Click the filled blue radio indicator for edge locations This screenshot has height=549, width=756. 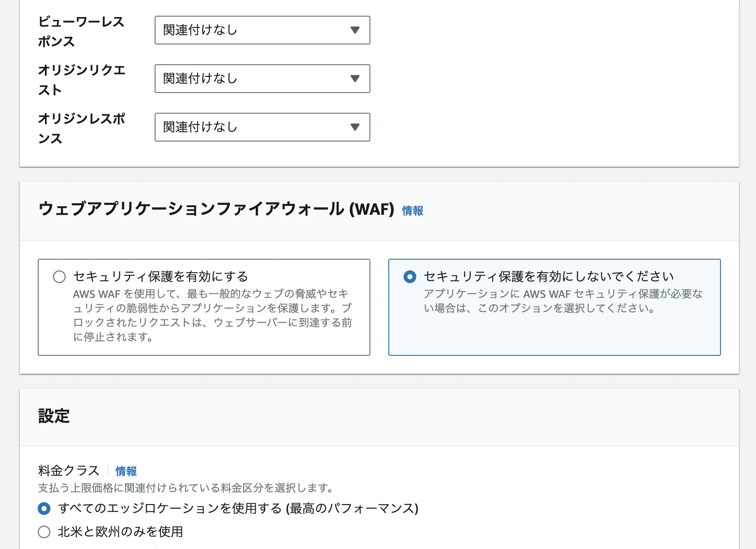[44, 509]
